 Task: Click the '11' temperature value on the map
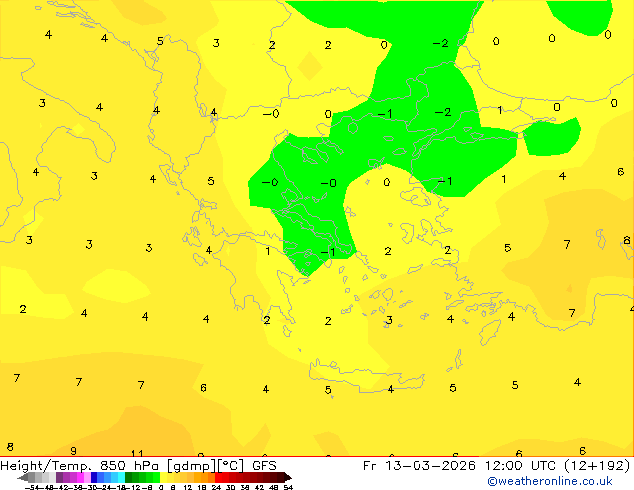(x=137, y=453)
